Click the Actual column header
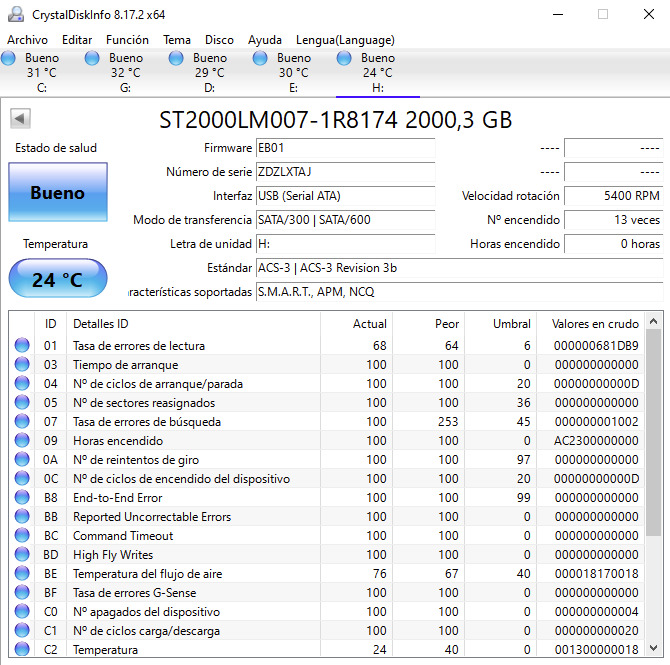670x665 pixels. tap(356, 324)
